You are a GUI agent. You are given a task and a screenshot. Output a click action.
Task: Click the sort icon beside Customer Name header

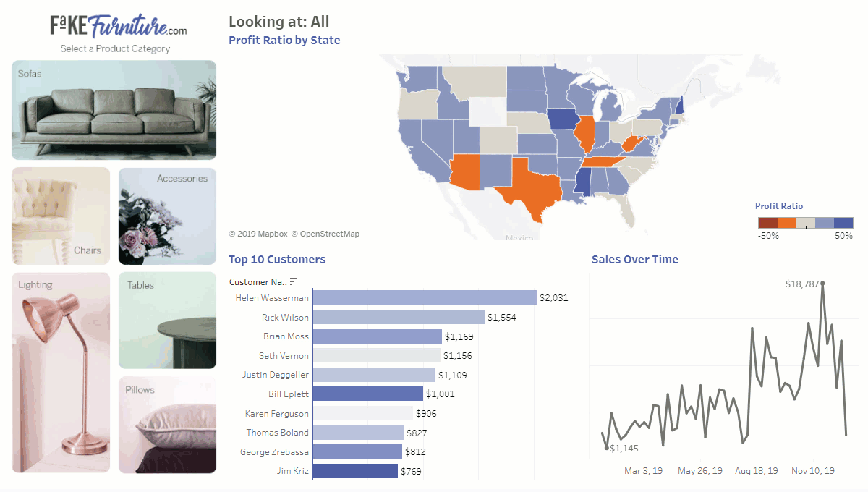click(x=294, y=281)
